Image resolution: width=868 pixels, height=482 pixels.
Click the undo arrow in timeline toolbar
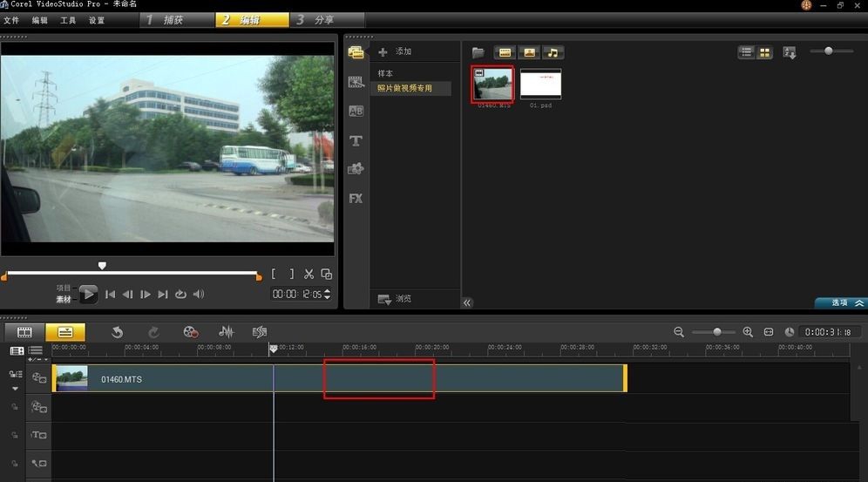(117, 332)
